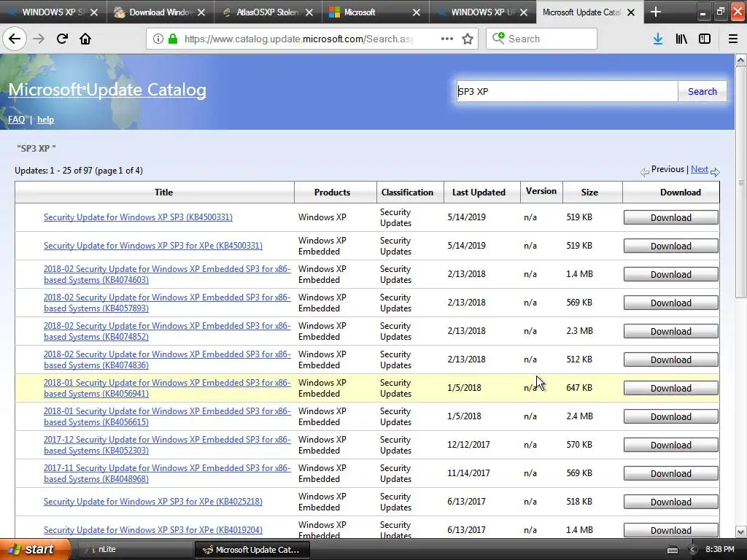This screenshot has height=560, width=747.
Task: Open page actions three-dot menu
Action: (x=447, y=39)
